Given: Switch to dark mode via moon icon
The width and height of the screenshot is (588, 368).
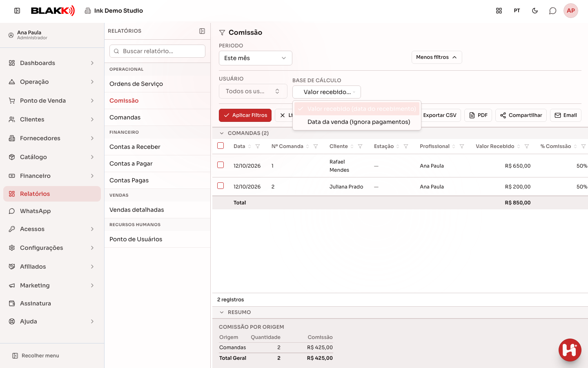Looking at the screenshot, I should click(x=535, y=11).
